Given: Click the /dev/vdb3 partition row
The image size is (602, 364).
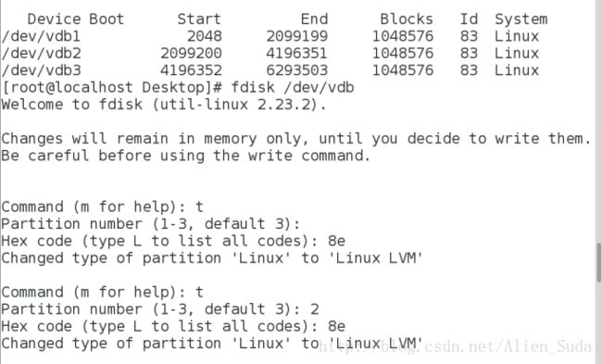Looking at the screenshot, I should point(270,70).
